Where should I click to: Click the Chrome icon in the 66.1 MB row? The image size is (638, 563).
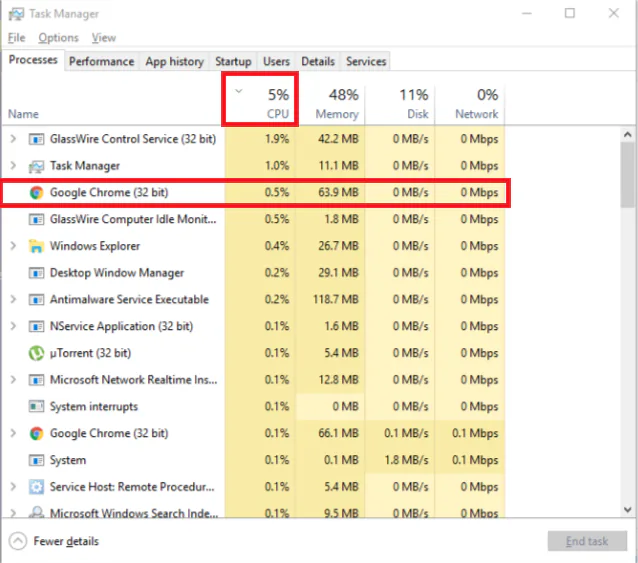[x=36, y=433]
